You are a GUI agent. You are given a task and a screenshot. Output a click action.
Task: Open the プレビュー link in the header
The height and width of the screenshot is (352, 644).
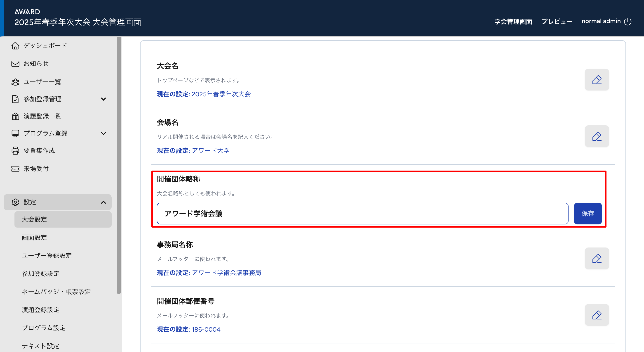pos(557,21)
